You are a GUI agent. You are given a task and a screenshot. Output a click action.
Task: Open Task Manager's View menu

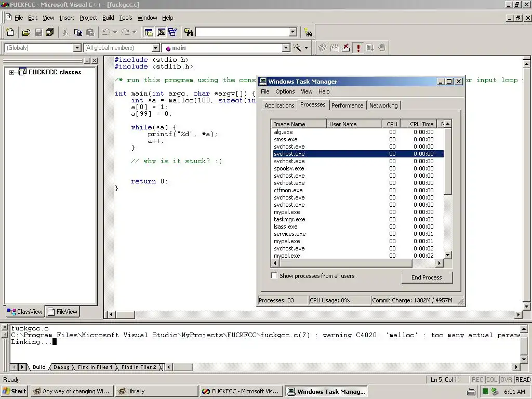(307, 91)
